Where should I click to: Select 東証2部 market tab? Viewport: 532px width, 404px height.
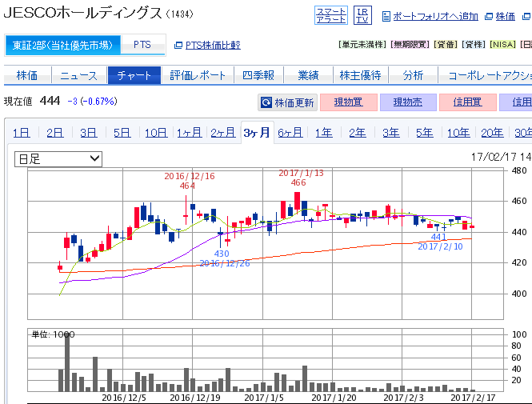point(62,45)
